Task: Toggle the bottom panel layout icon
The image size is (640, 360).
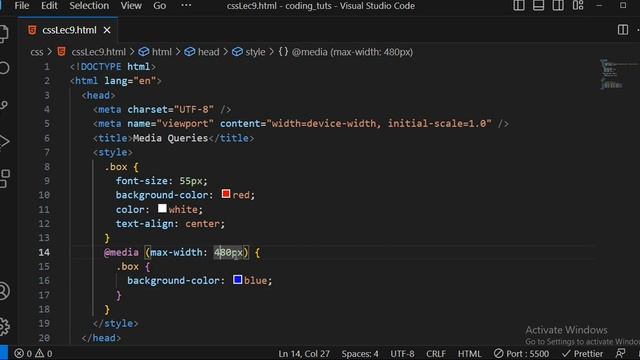Action: click(538, 6)
